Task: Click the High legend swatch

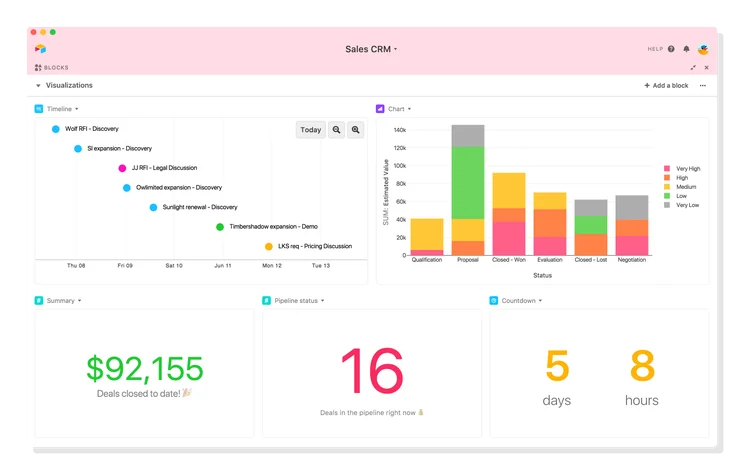Action: (667, 177)
